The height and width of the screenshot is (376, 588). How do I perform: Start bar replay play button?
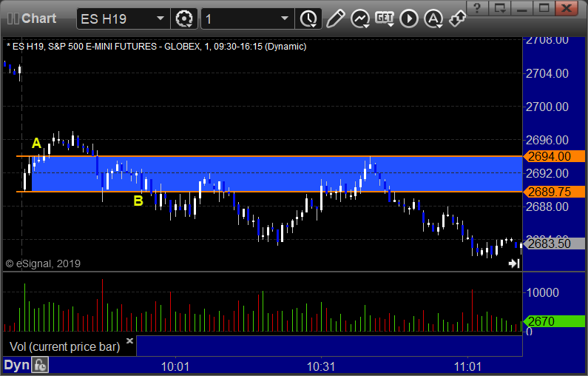click(x=409, y=19)
